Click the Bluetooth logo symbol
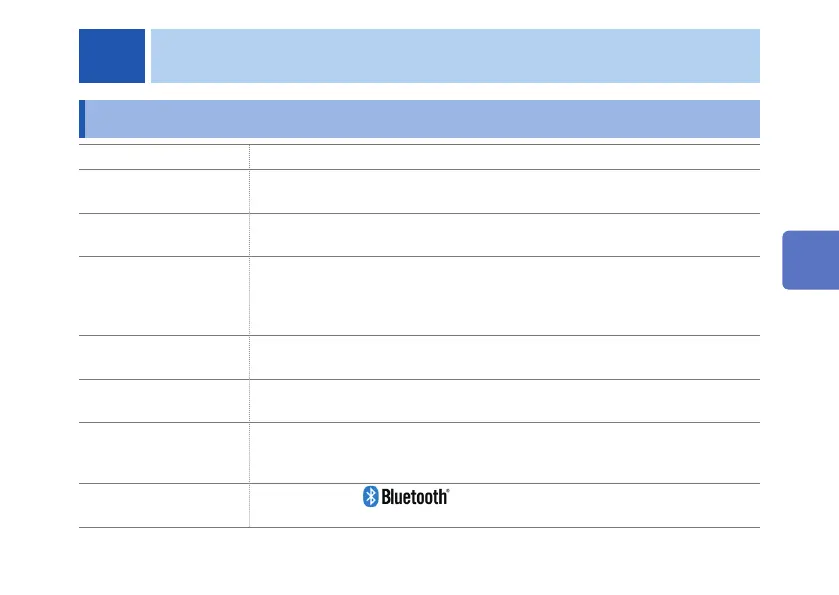 click(x=369, y=497)
